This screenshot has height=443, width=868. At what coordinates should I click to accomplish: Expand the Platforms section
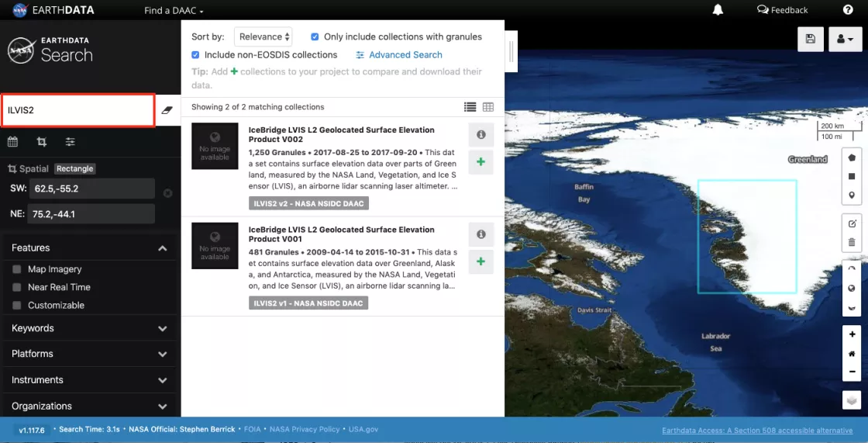pos(162,355)
